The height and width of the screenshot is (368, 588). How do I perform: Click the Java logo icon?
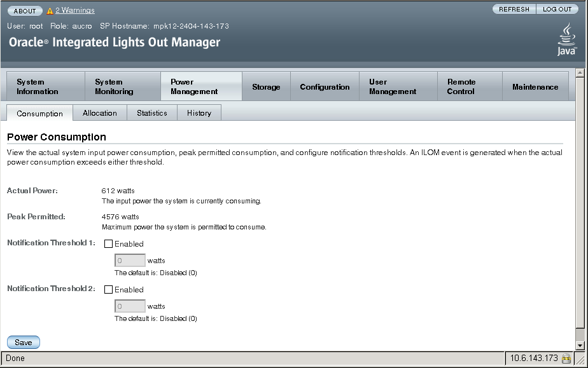pos(566,39)
